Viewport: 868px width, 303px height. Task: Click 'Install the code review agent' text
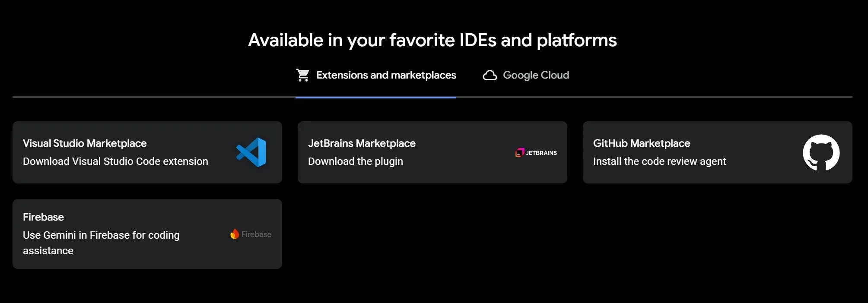click(659, 161)
